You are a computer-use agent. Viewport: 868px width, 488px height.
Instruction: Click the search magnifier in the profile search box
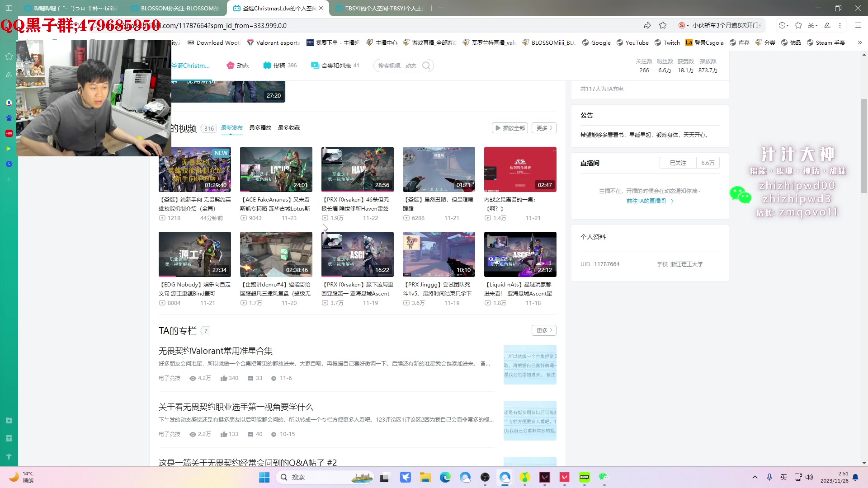click(426, 66)
